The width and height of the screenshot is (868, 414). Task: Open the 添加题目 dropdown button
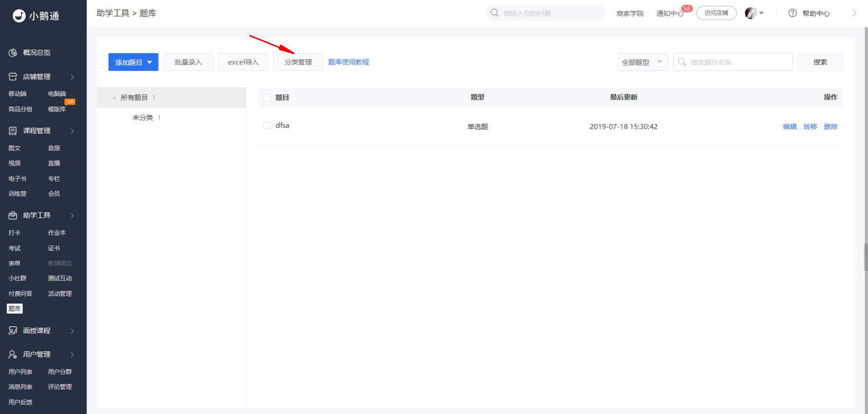pos(133,62)
